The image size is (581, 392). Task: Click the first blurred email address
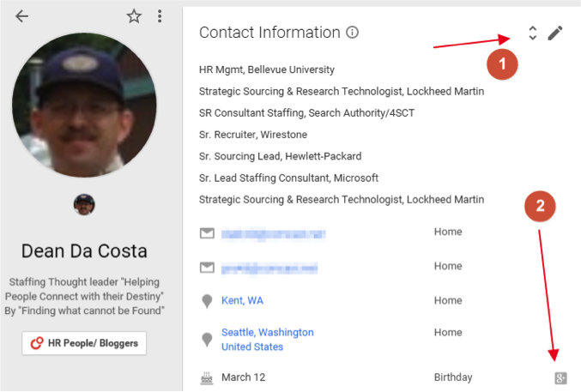pyautogui.click(x=274, y=234)
